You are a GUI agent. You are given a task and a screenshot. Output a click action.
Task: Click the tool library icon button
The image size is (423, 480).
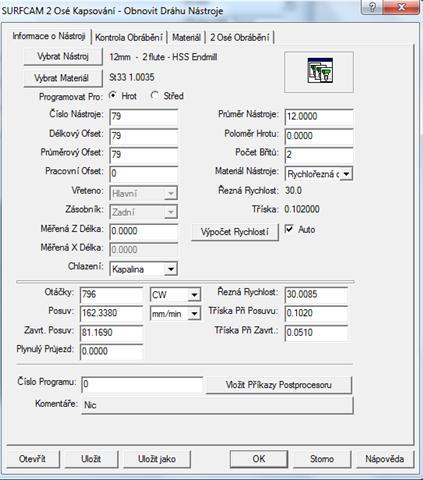tap(319, 72)
